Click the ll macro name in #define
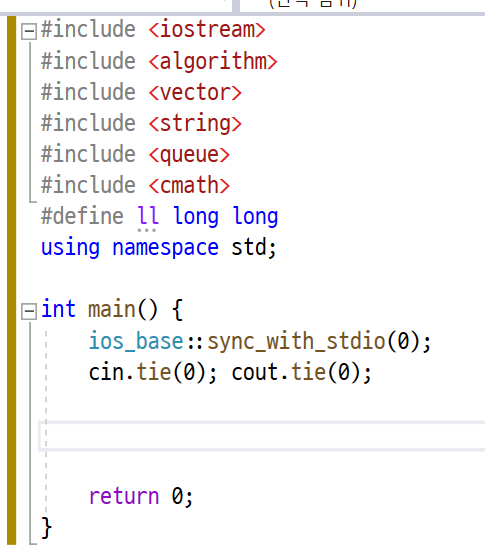The height and width of the screenshot is (555, 485). (x=148, y=216)
